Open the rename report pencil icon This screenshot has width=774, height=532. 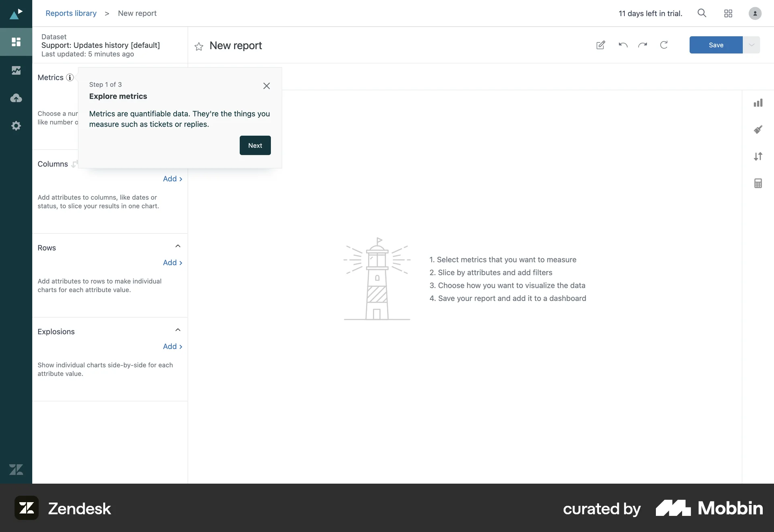[x=600, y=45]
